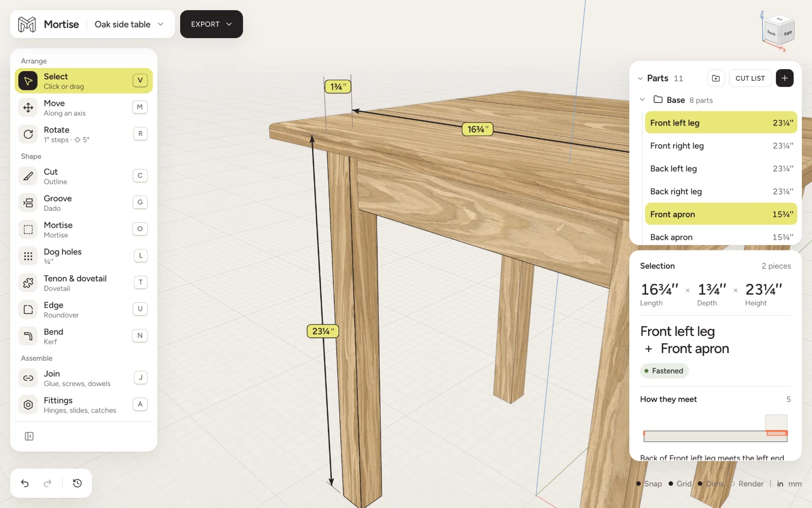The image size is (812, 508).
Task: Select the Back right leg part
Action: (x=721, y=192)
